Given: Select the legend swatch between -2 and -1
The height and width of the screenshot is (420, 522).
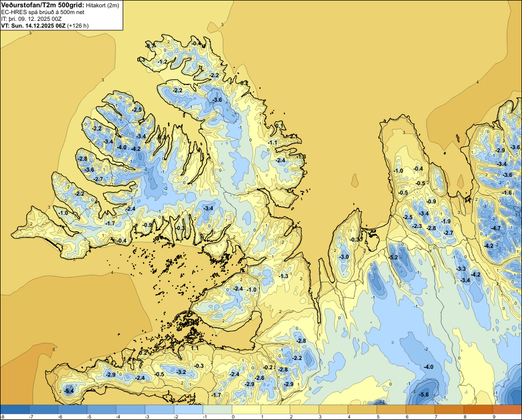Looking at the screenshot, I should click(188, 410).
